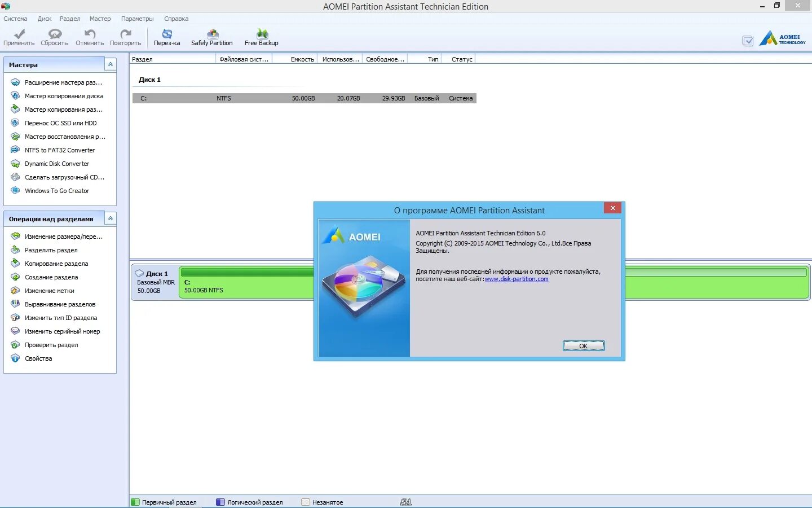Click the Раздел column header
Screen dimensions: 812x508
173,59
